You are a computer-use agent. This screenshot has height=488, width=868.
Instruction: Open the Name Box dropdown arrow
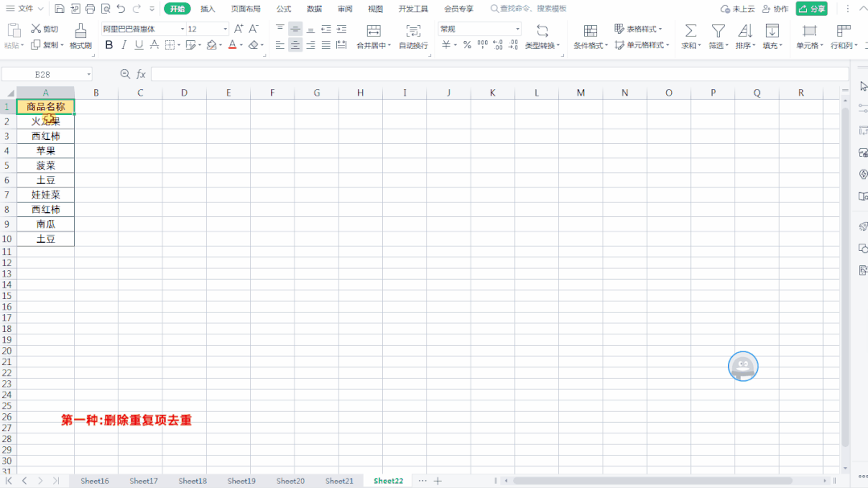pyautogui.click(x=88, y=74)
